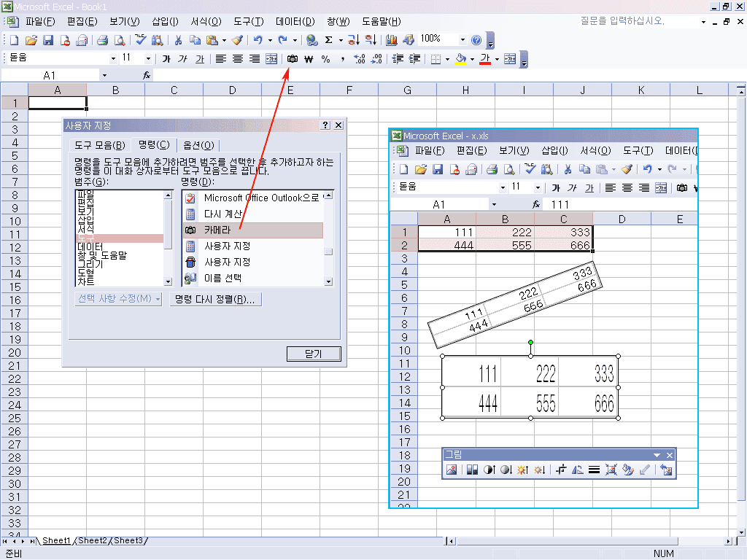Image resolution: width=747 pixels, height=560 pixels.
Task: Toggle Center alignment in the x.xls window toolbar
Action: [627, 188]
